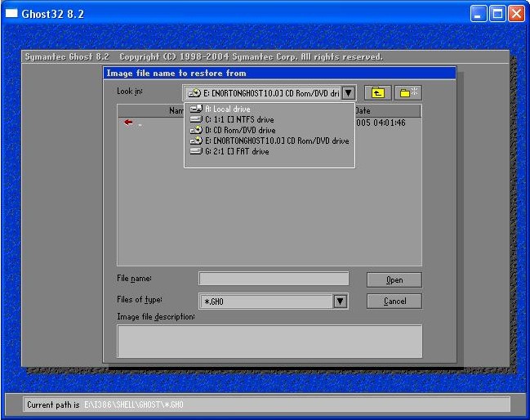Click the Ghost32 title bar app icon
Image resolution: width=530 pixels, height=420 pixels.
click(x=11, y=14)
